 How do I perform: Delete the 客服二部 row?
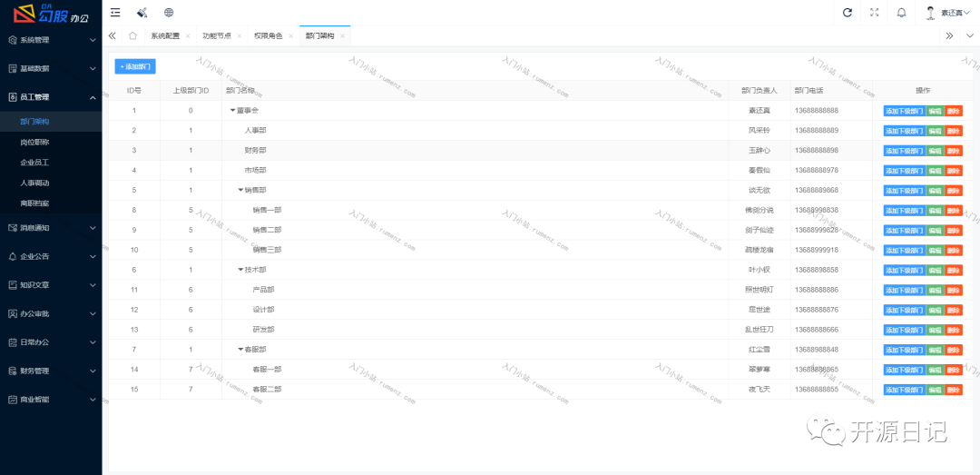click(x=953, y=390)
